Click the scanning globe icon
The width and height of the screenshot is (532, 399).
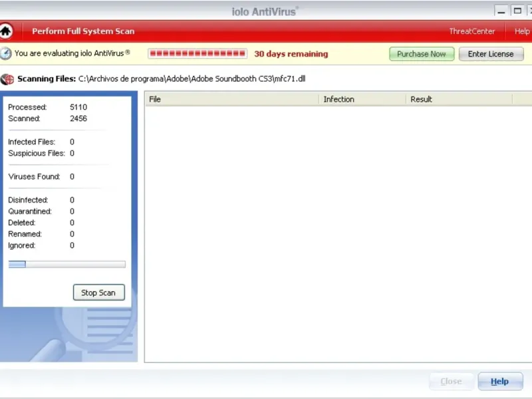(x=7, y=79)
